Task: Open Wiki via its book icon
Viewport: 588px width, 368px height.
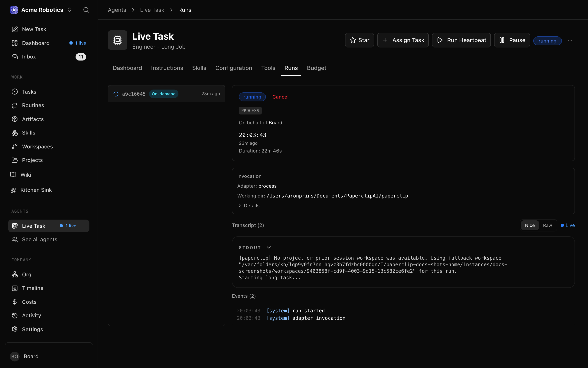Action: coord(13,175)
